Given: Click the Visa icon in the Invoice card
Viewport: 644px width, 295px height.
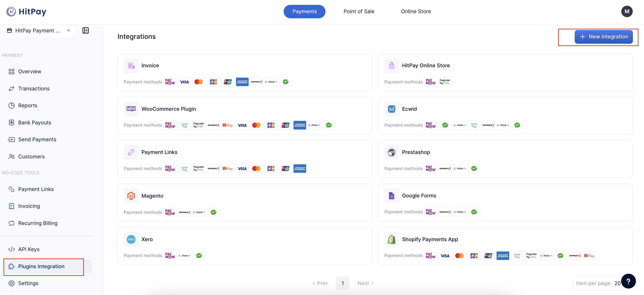Looking at the screenshot, I should point(185,82).
